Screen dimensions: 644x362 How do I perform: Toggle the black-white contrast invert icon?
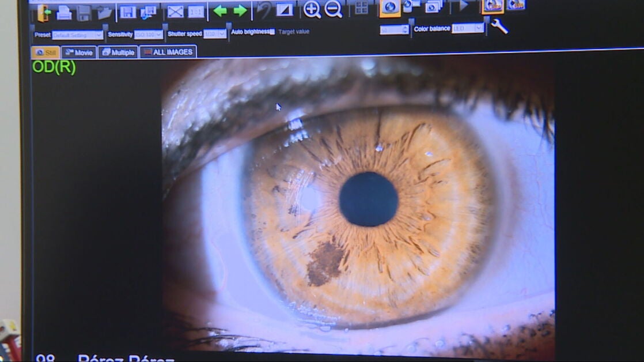(285, 10)
